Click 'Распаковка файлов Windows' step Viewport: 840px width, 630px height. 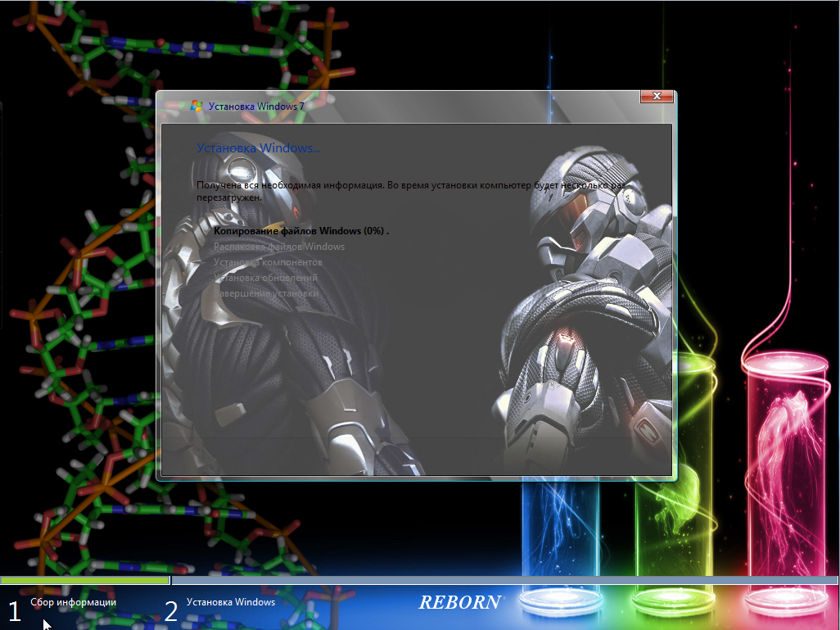pyautogui.click(x=279, y=247)
